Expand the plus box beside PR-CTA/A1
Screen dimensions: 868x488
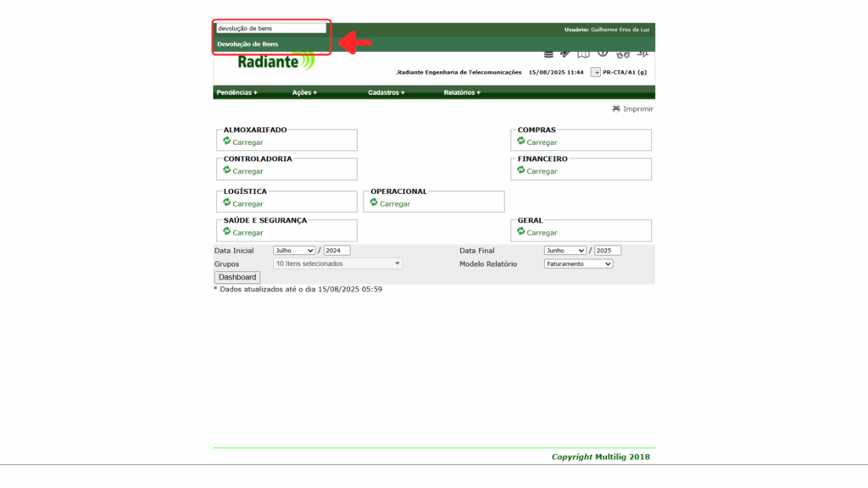(595, 73)
